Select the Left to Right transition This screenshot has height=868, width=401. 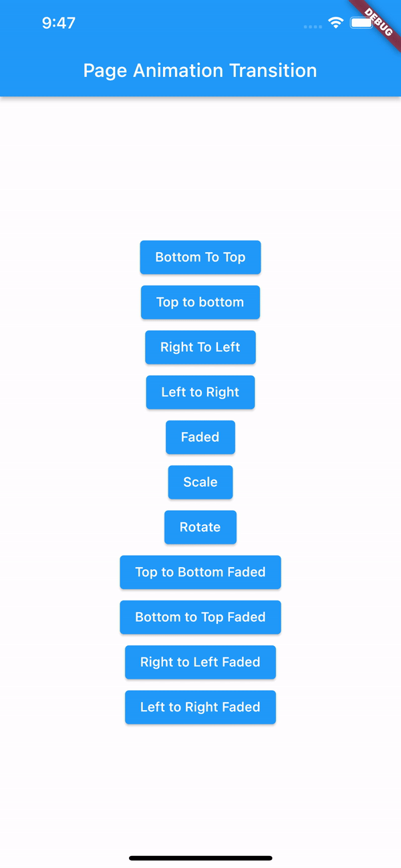(x=200, y=392)
